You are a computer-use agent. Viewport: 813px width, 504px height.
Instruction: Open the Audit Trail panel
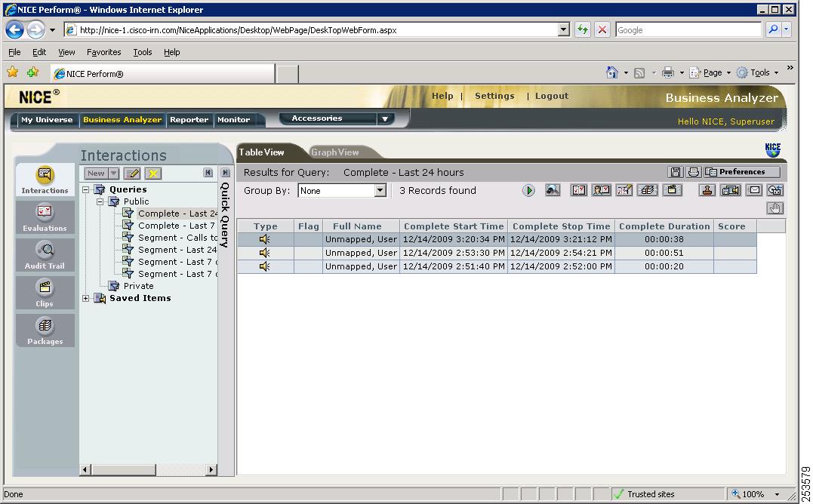tap(45, 255)
